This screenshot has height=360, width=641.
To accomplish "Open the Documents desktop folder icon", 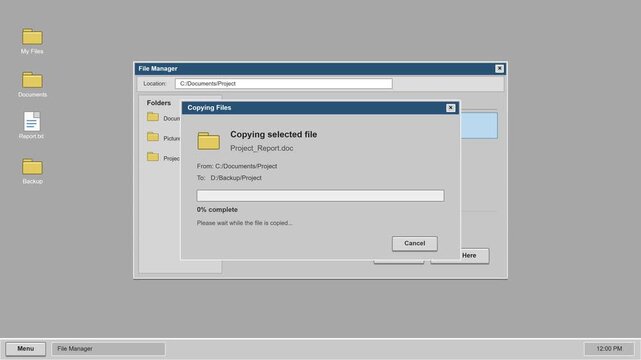I will point(32,80).
